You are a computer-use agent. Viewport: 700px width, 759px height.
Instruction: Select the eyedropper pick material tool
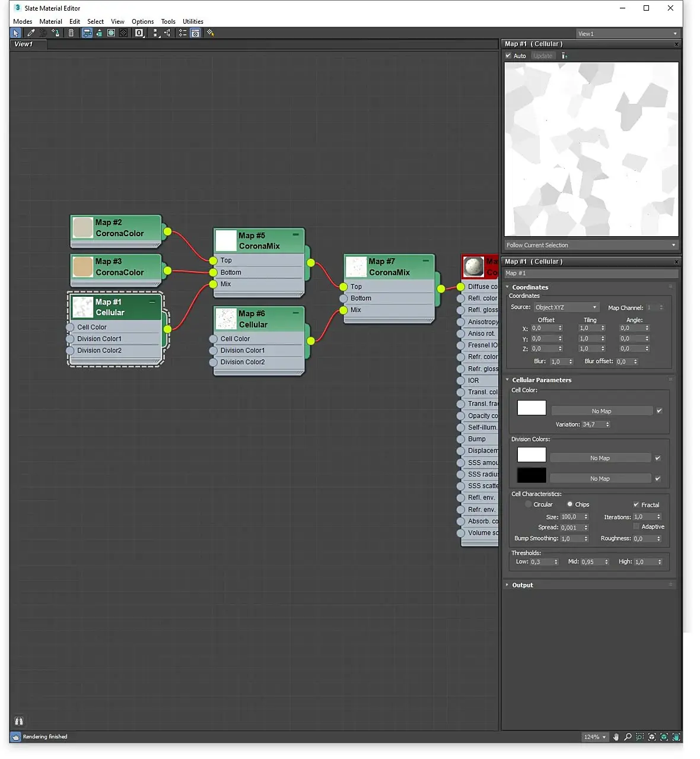[x=31, y=33]
